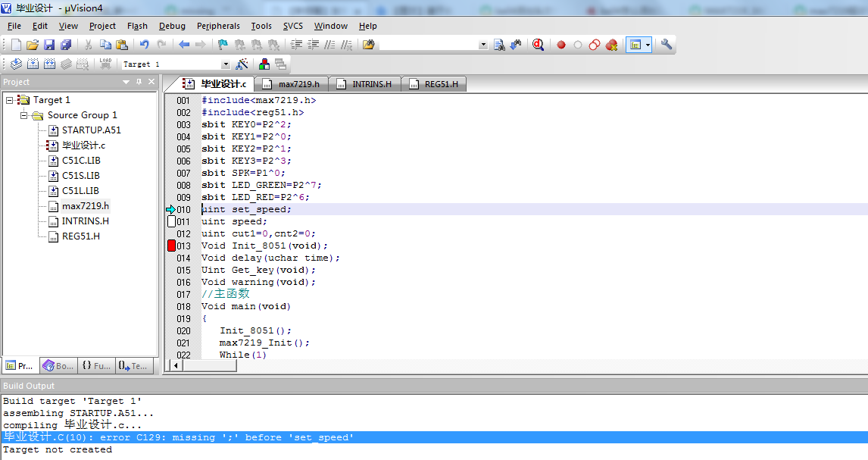This screenshot has height=460, width=868.
Task: Collapse the Target 1 tree node
Action: click(x=9, y=100)
